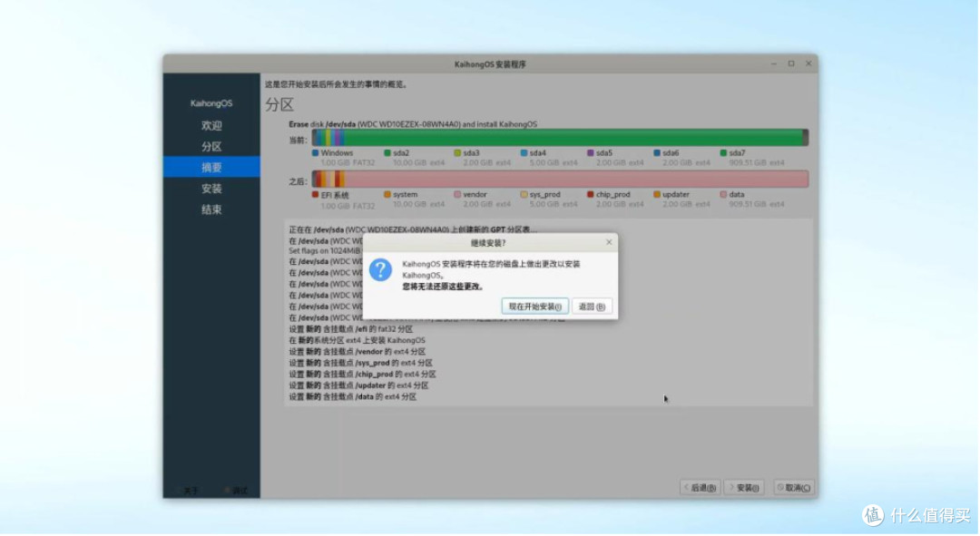Screen dimensions: 980x536
Task: Click the sda4 partition legend swatch
Action: tap(524, 153)
